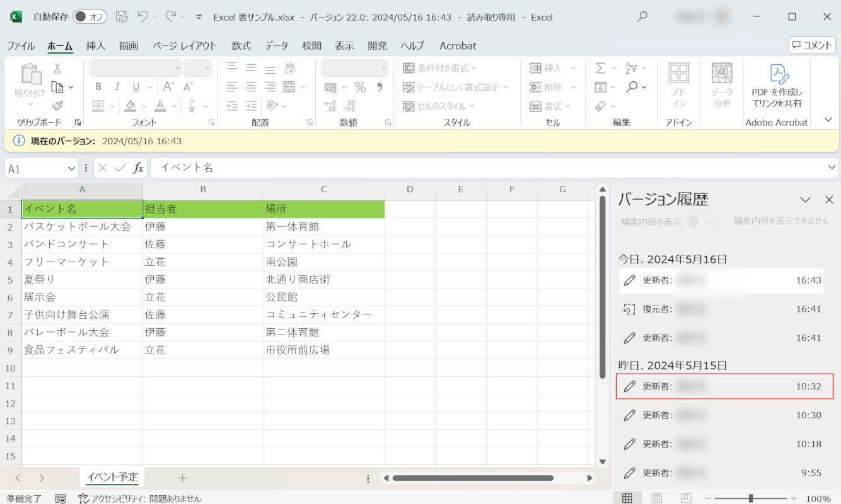The height and width of the screenshot is (504, 841).
Task: Click the zoom in plus button
Action: coord(794,498)
